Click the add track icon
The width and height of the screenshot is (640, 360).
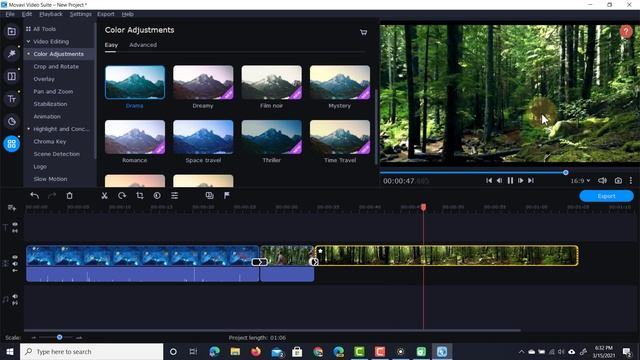tap(11, 208)
